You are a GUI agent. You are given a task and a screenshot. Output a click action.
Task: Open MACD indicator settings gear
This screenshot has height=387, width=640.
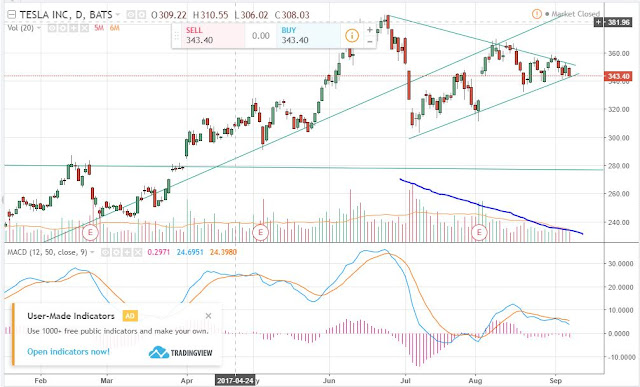[x=116, y=253]
